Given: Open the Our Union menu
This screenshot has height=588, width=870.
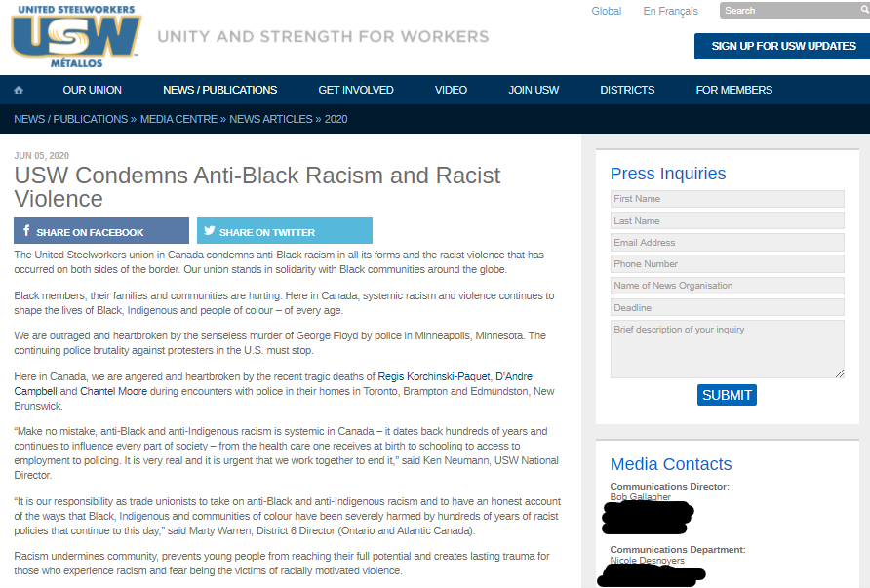Looking at the screenshot, I should click(92, 90).
